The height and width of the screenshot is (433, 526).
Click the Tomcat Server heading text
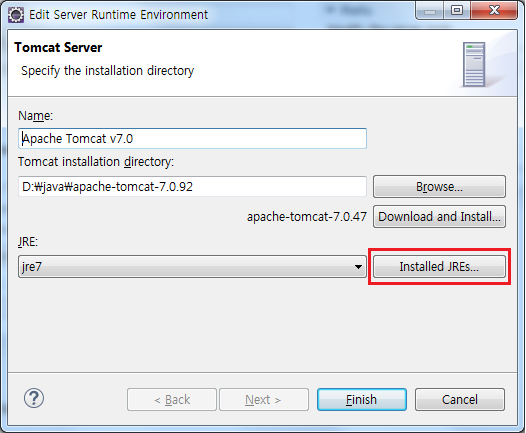(58, 47)
